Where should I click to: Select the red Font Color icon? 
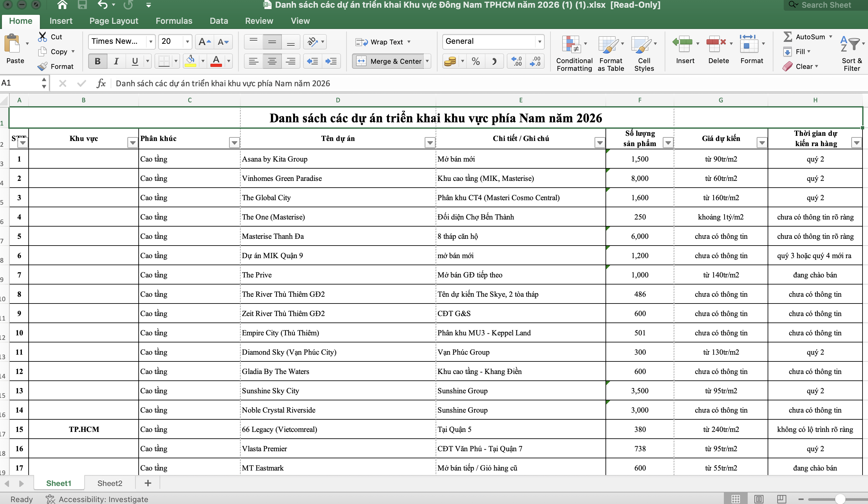pos(216,61)
